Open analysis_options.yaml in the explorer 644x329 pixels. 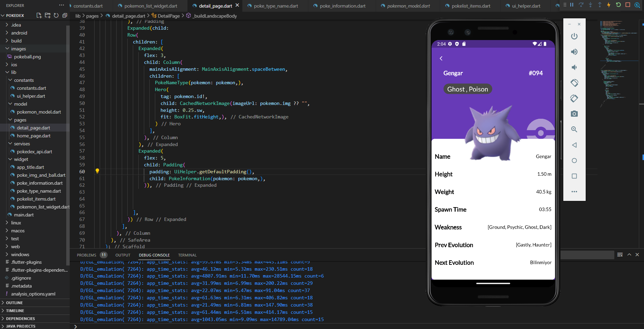(33, 294)
